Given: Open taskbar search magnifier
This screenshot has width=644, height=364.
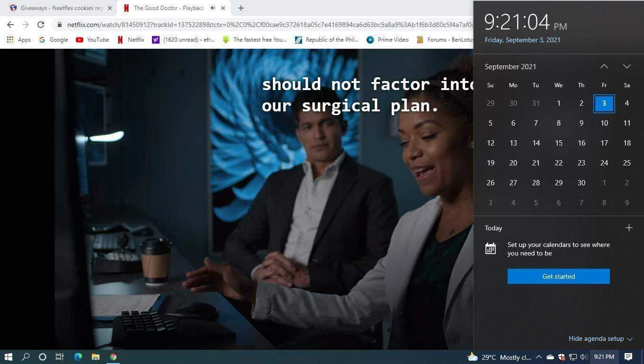Looking at the screenshot, I should click(x=26, y=357).
